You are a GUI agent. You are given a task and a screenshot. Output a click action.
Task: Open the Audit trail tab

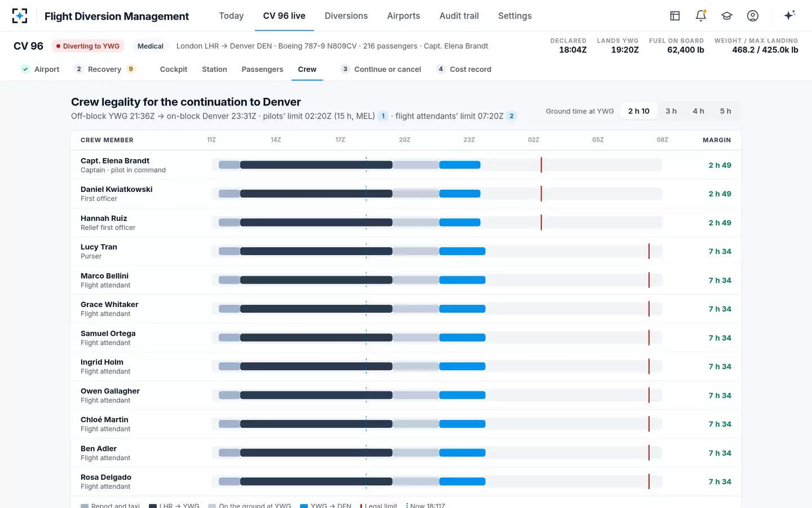click(x=459, y=16)
